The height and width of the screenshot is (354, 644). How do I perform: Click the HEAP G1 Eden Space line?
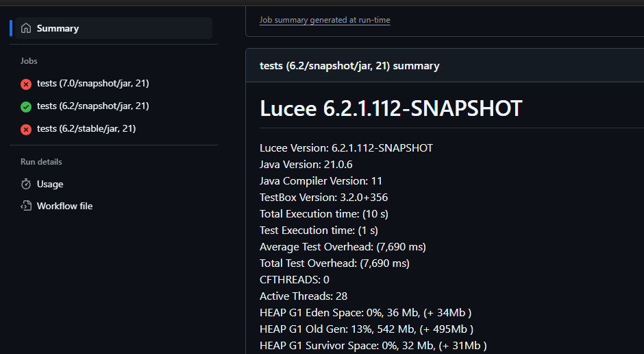tap(366, 312)
